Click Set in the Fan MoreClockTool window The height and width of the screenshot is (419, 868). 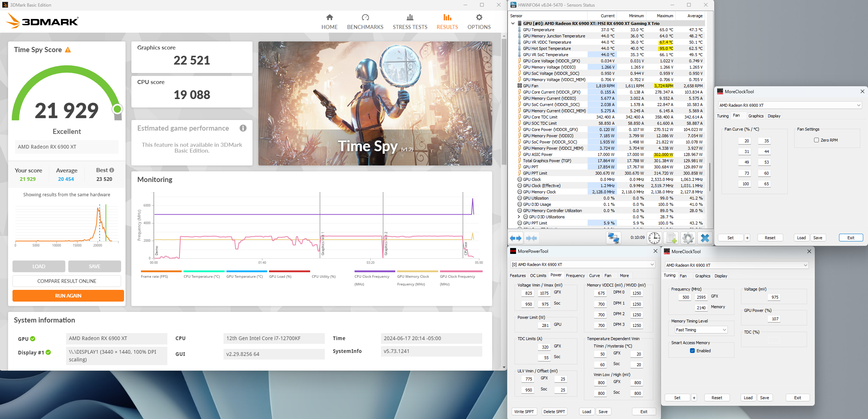coord(730,238)
